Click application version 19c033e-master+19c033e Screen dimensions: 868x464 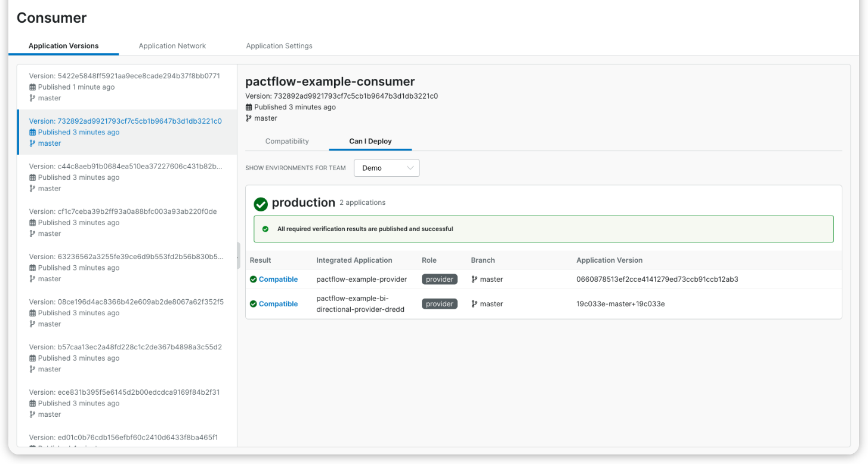[x=620, y=304]
